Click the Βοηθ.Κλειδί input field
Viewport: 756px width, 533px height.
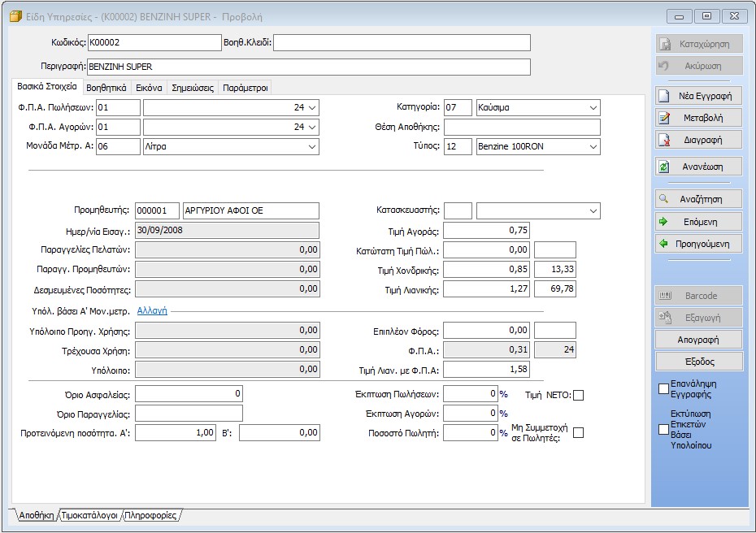pos(402,42)
